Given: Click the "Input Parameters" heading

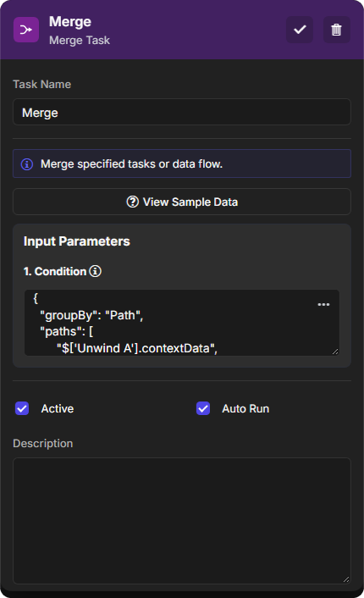Looking at the screenshot, I should 77,241.
